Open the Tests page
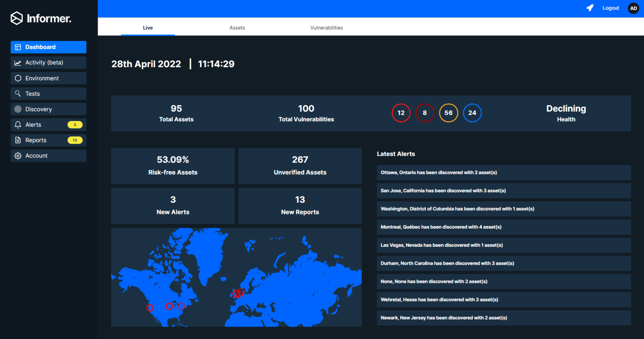 (x=48, y=94)
